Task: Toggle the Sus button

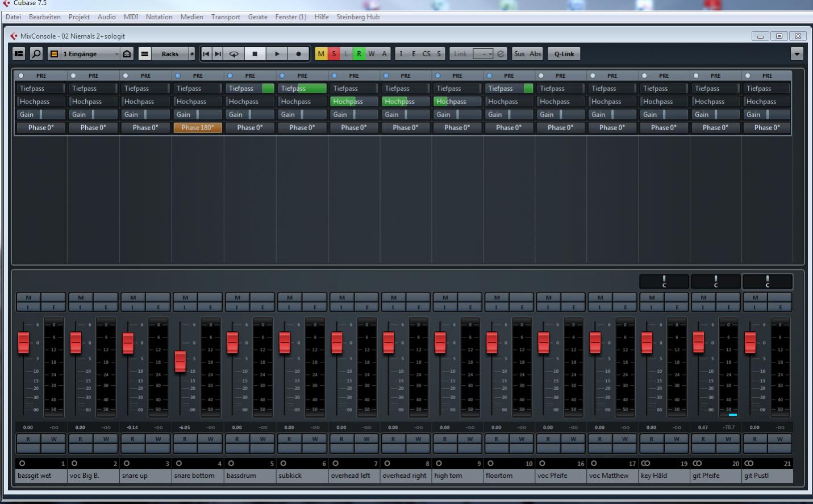Action: [x=519, y=54]
